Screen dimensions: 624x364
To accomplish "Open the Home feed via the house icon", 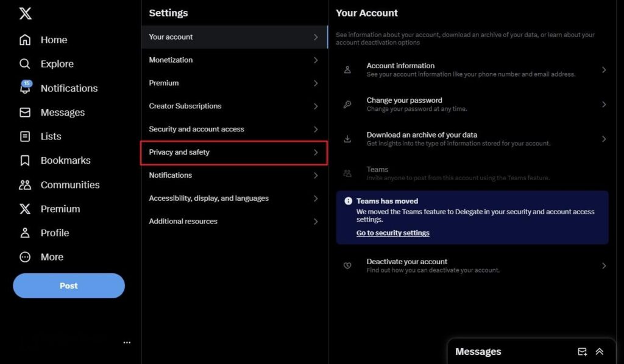I will point(24,40).
